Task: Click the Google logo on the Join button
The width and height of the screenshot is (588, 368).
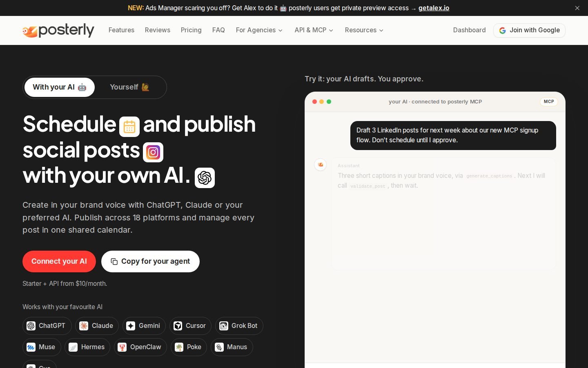Action: click(x=503, y=31)
